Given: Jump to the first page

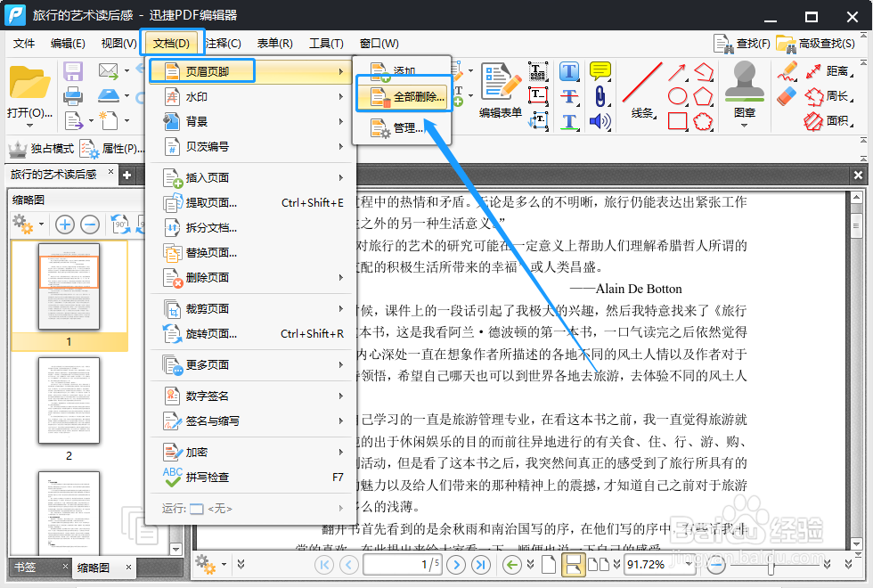Looking at the screenshot, I should pos(324,565).
